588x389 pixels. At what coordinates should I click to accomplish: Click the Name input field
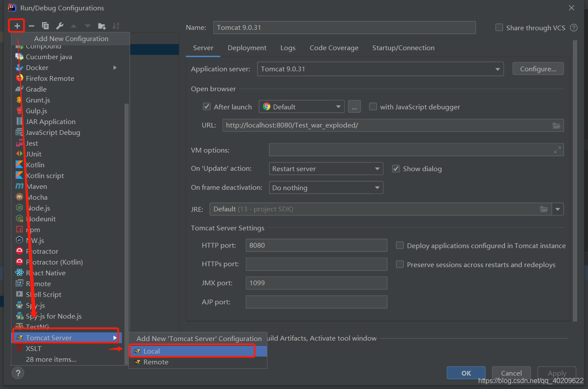pos(344,28)
